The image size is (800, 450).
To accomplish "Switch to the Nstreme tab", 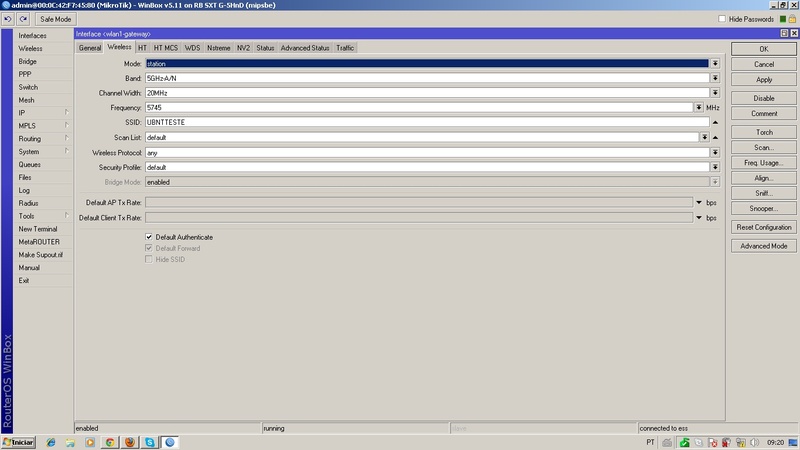I will tap(218, 47).
